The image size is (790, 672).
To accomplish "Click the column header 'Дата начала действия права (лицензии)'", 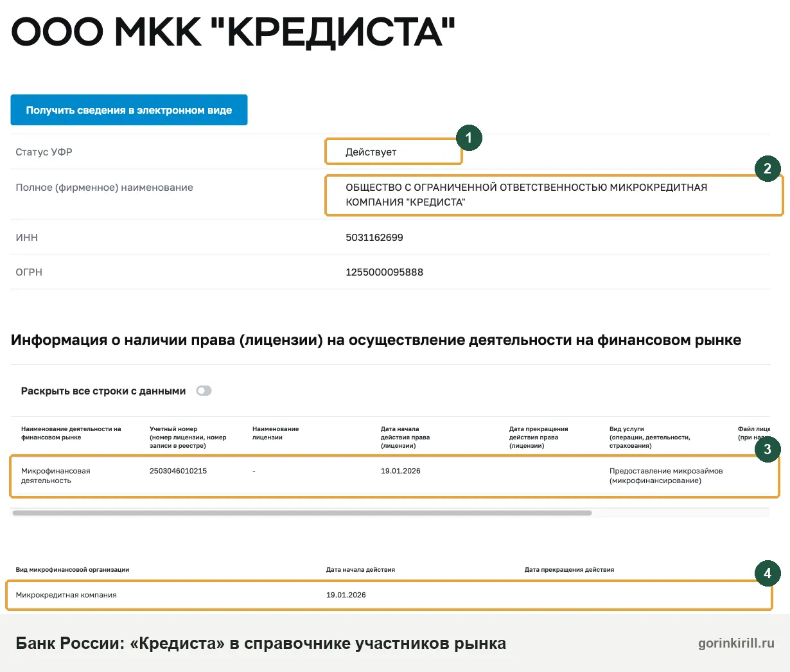I will (x=405, y=437).
